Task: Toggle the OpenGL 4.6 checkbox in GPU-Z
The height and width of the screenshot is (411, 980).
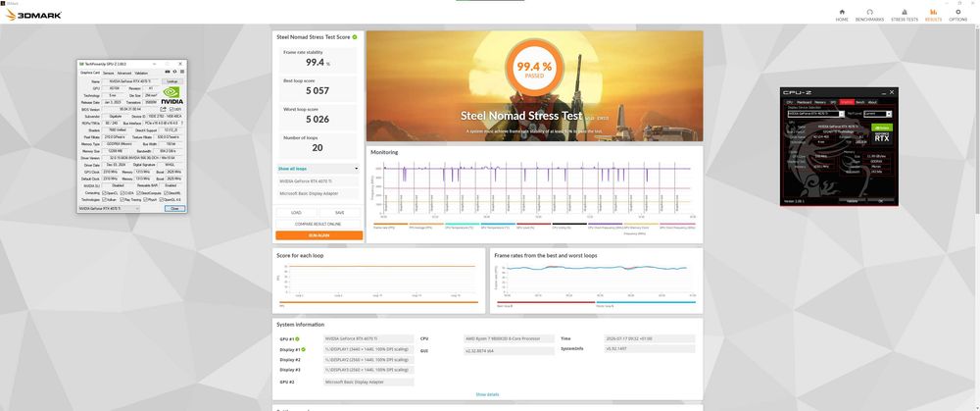Action: [x=162, y=199]
